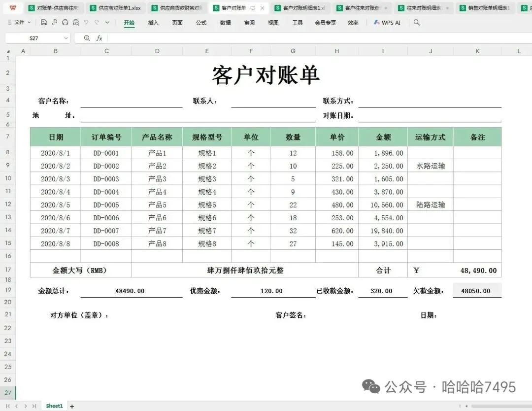Click the Print icon
Screen dimensions: 532x411
[65, 22]
